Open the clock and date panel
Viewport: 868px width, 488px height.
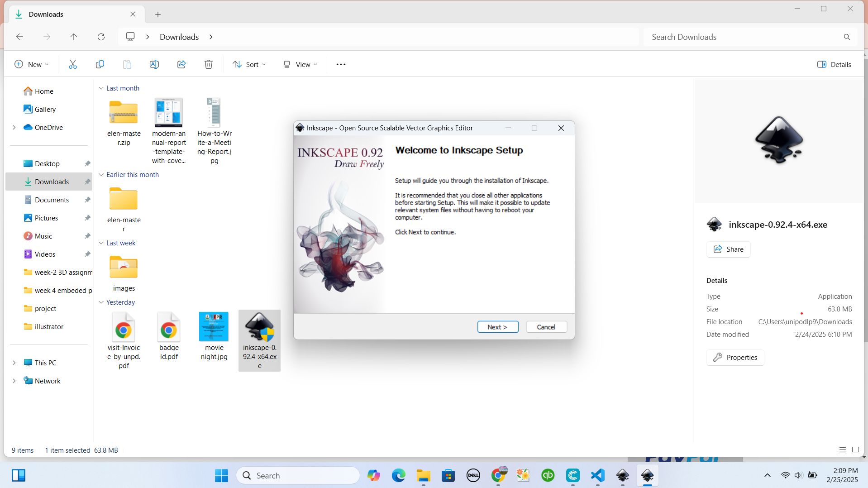coord(842,475)
